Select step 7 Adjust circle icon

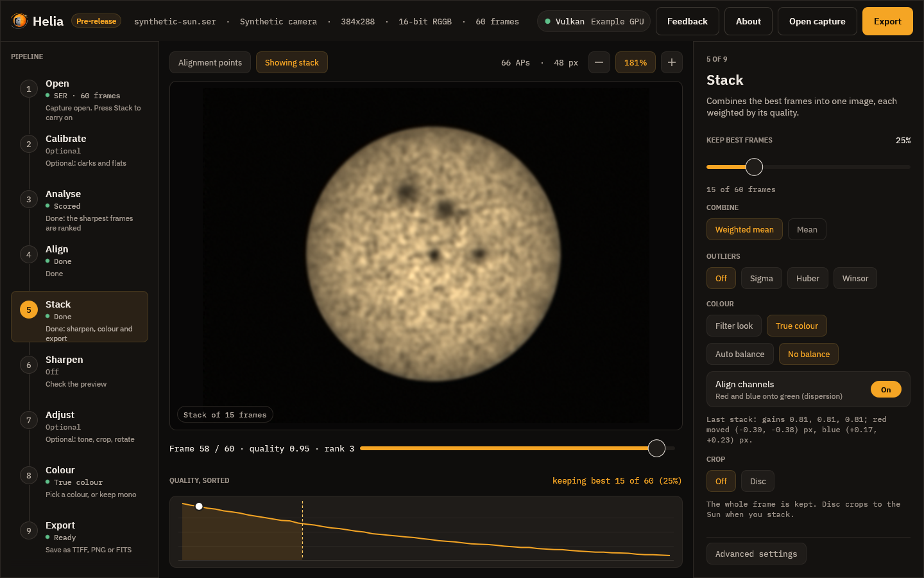click(x=28, y=420)
